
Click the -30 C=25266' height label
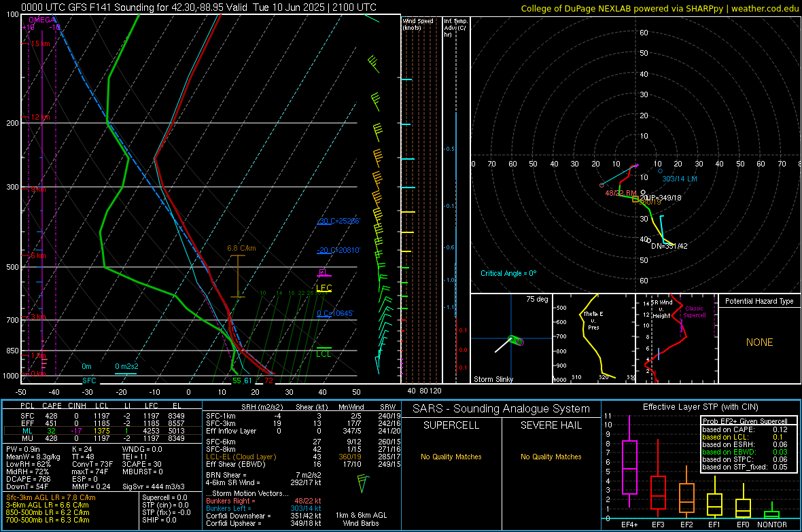pos(338,221)
